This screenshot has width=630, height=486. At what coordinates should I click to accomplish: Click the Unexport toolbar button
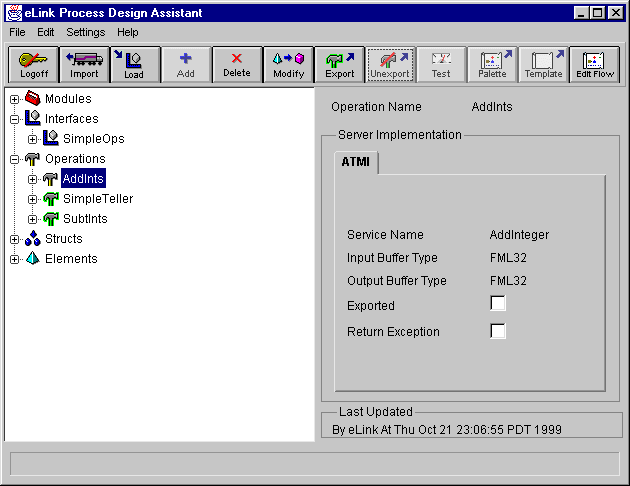point(390,65)
